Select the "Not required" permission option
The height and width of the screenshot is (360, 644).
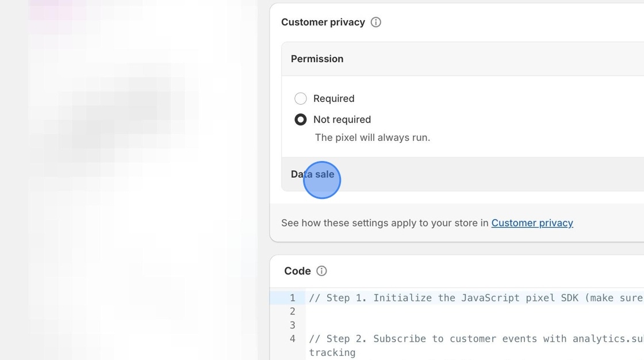[x=300, y=119]
